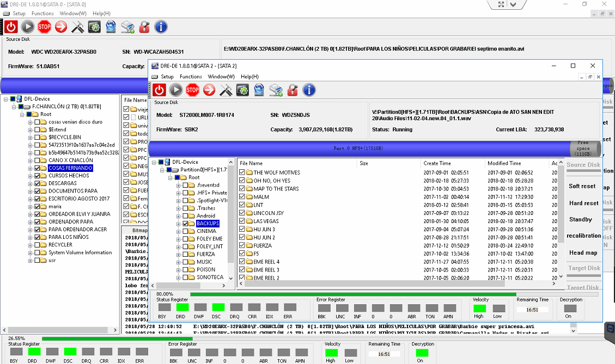Expand the Android folder node

pos(179,216)
